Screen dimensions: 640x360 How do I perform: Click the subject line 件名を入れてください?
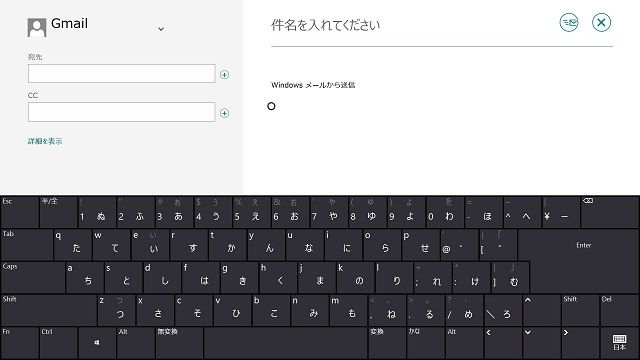click(x=325, y=25)
